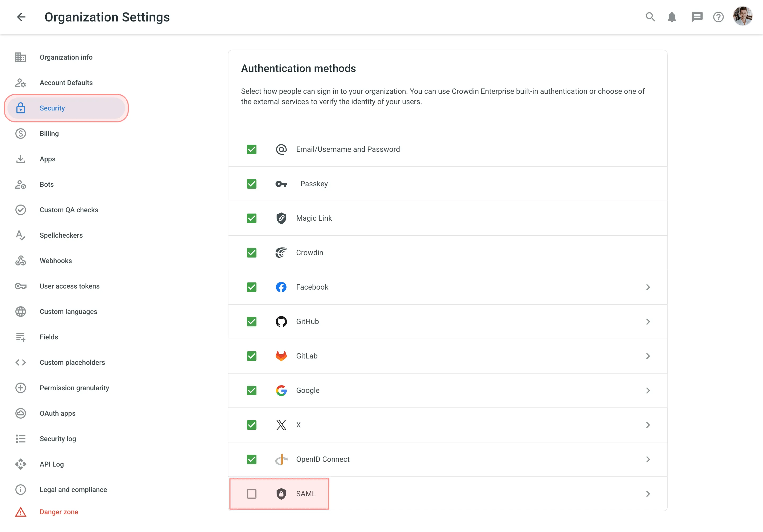Expand the Google authentication settings chevron
The height and width of the screenshot is (532, 763).
648,391
